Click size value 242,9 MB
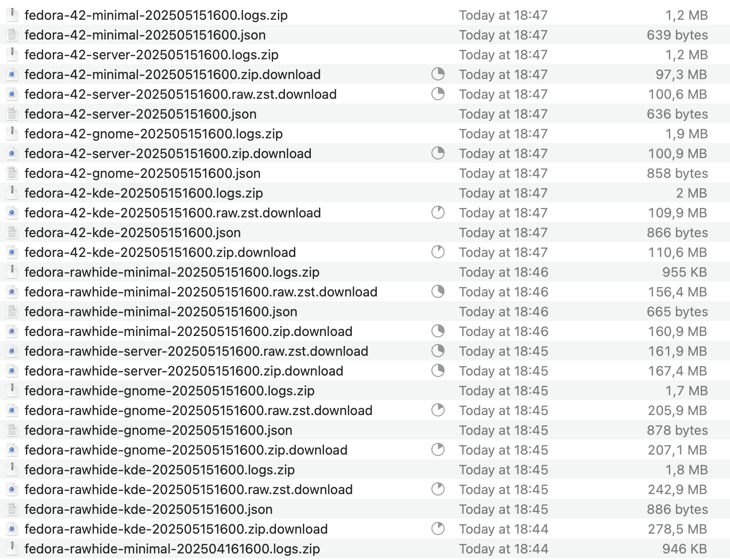This screenshot has height=560, width=730. point(677,489)
